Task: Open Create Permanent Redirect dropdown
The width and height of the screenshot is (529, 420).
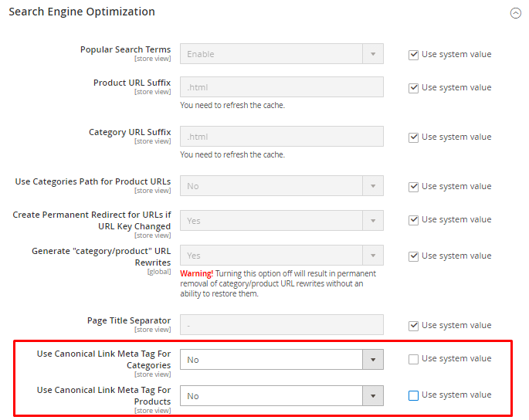Action: [281, 221]
